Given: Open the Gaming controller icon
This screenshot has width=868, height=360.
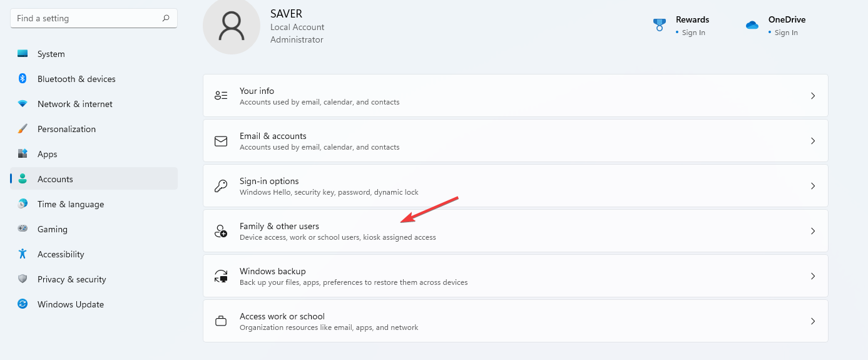Looking at the screenshot, I should 23,229.
